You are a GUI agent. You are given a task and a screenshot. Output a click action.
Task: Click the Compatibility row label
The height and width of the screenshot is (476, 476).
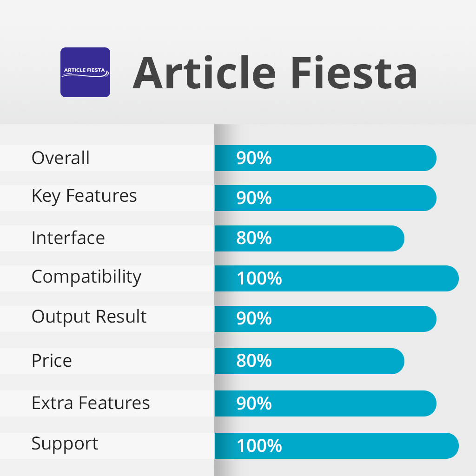pos(86,277)
